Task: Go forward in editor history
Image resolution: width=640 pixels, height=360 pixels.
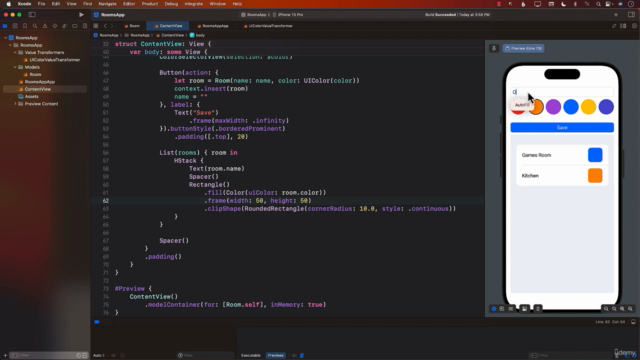Action: pos(112,26)
